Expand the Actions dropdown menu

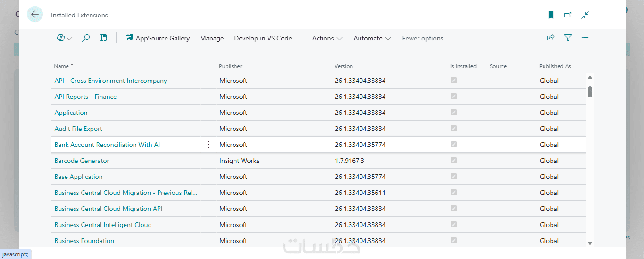[327, 38]
